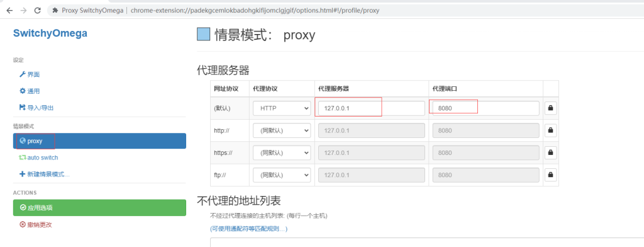Viewport: 644px width, 247px height.
Task: Click lock icon in ftp:// row
Action: (x=551, y=175)
